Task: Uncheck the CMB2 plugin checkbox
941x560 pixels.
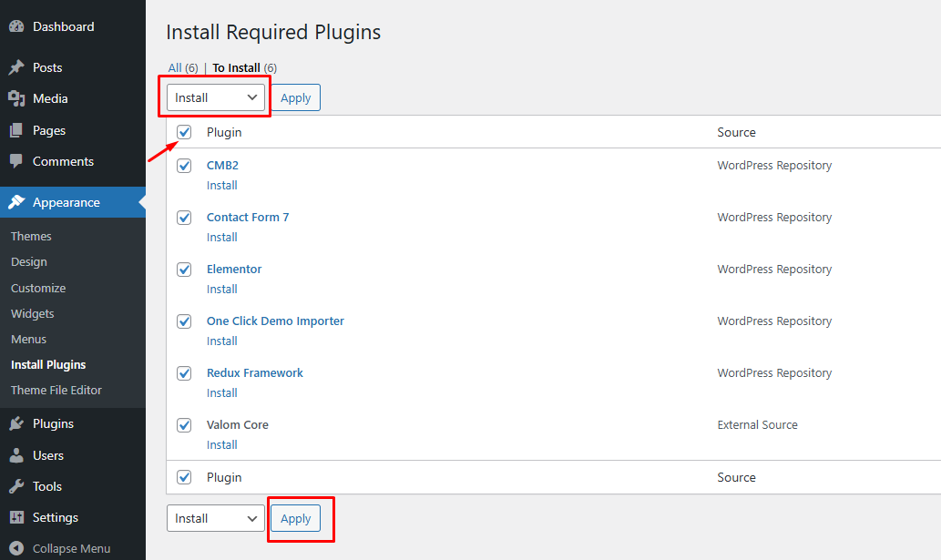Action: (184, 166)
